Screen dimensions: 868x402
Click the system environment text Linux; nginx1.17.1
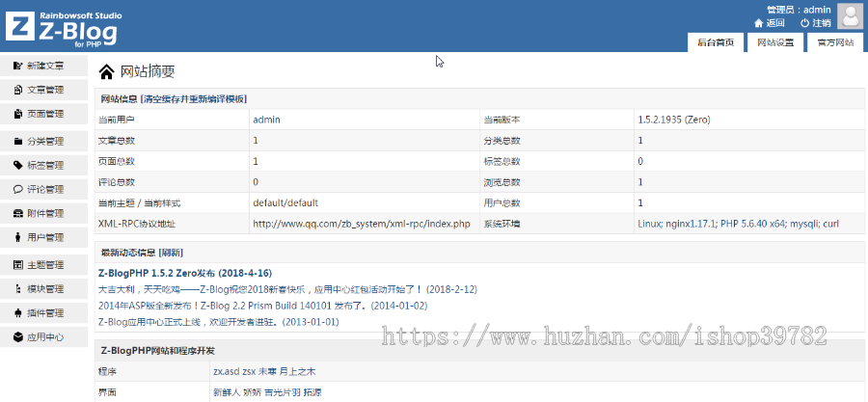coord(739,224)
